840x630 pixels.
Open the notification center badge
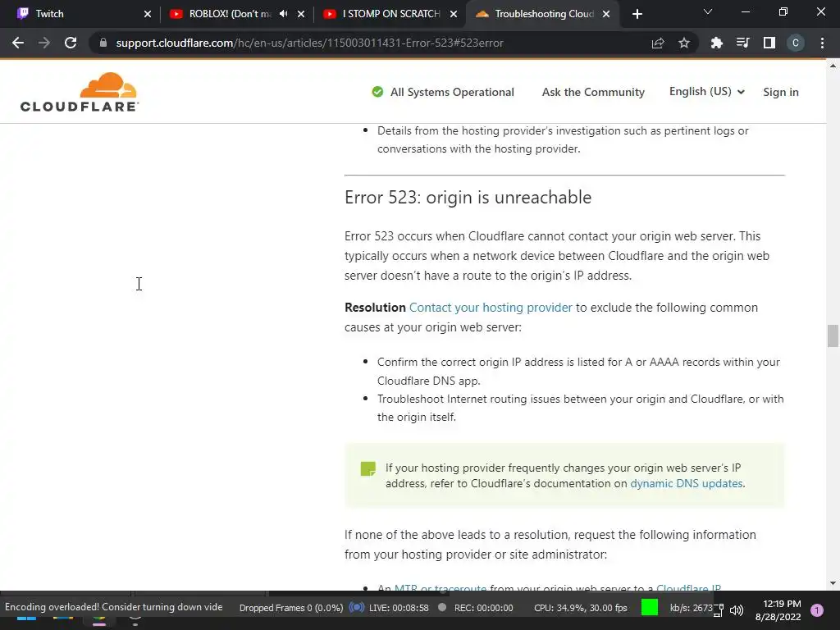point(817,610)
